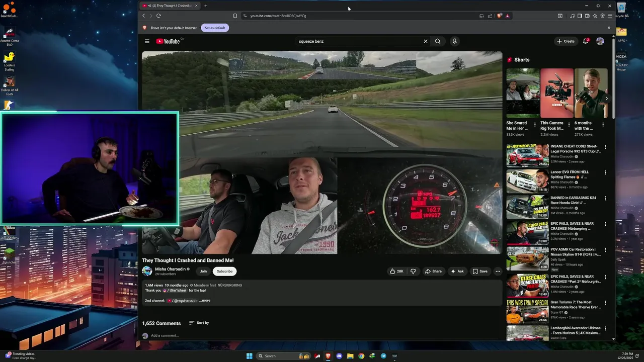The image size is (644, 362).
Task: Open Brave Rewards triangle icon
Action: (507, 16)
